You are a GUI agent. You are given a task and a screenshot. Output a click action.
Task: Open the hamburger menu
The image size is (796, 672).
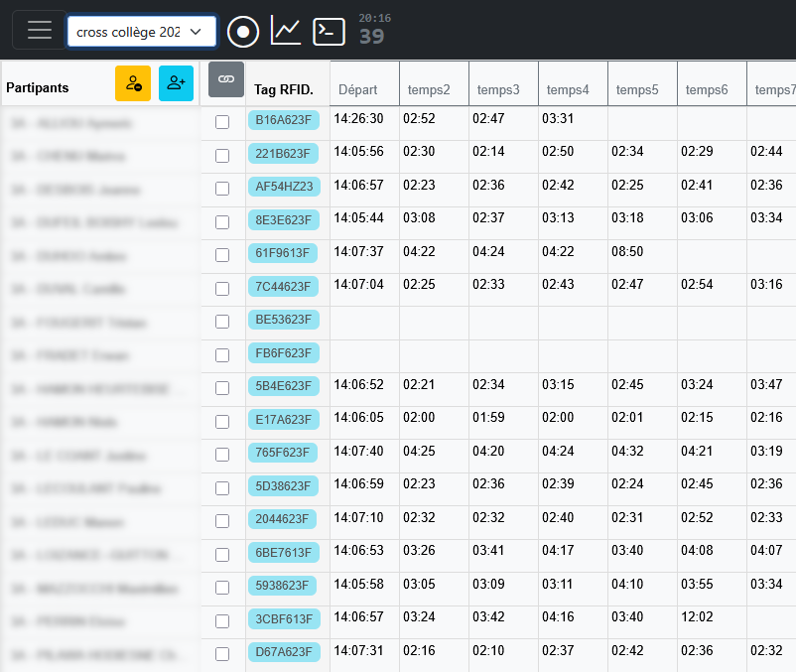pyautogui.click(x=39, y=30)
